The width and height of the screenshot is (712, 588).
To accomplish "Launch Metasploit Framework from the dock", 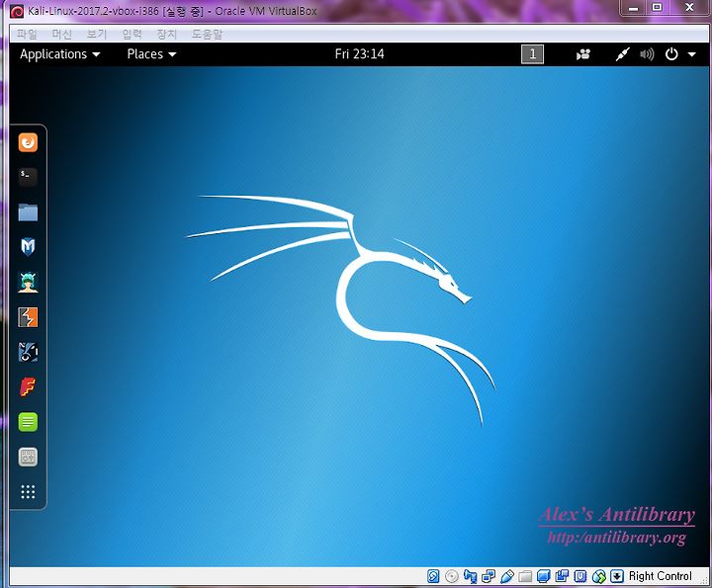I will 28,247.
